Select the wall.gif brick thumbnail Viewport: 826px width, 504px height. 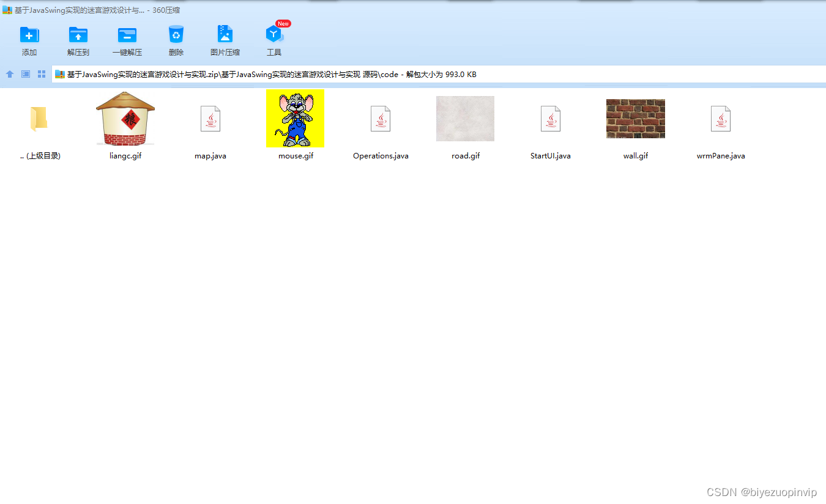636,119
